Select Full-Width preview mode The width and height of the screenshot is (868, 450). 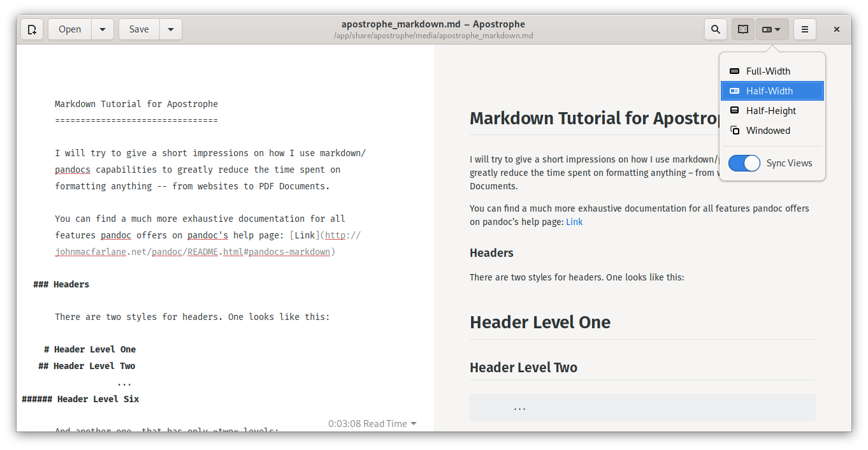tap(768, 71)
